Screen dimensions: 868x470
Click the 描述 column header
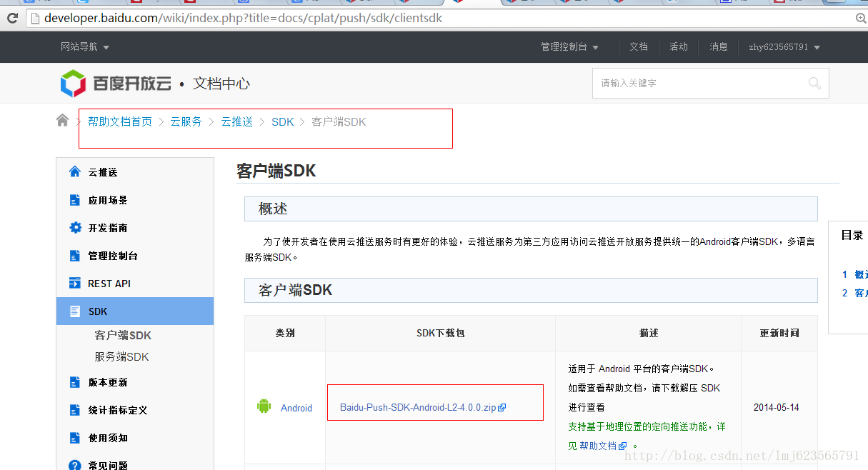coord(649,333)
